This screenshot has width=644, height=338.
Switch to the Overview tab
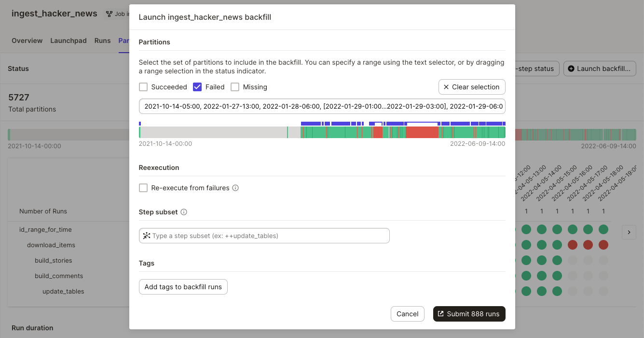(27, 41)
